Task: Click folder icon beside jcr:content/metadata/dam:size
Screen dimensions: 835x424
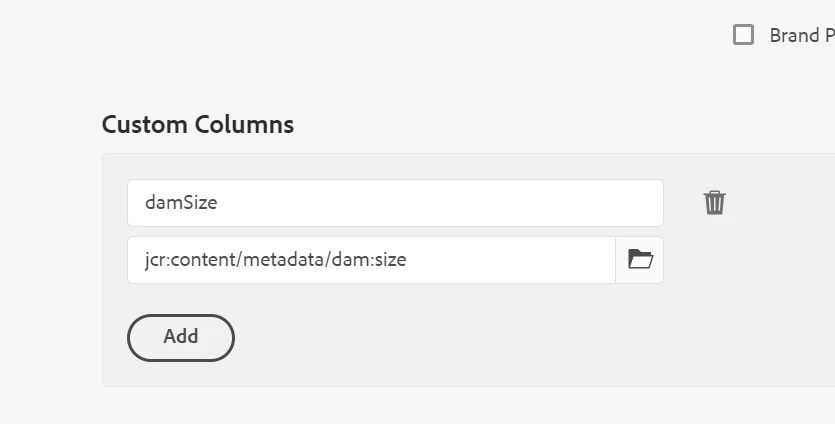Action: click(640, 260)
